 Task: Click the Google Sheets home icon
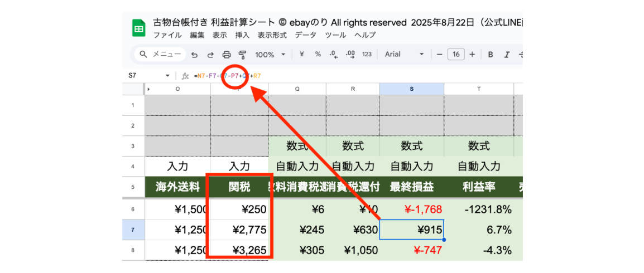[138, 28]
